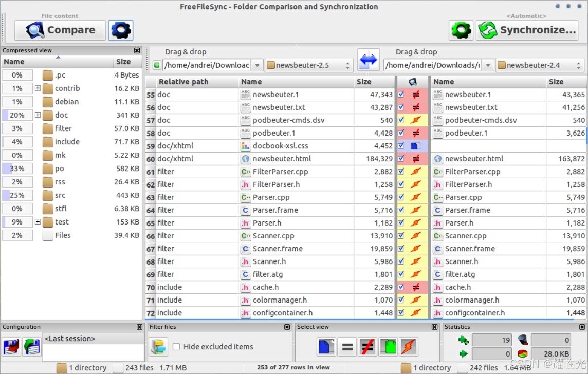Click the save configuration floppy disk icon

click(12, 347)
